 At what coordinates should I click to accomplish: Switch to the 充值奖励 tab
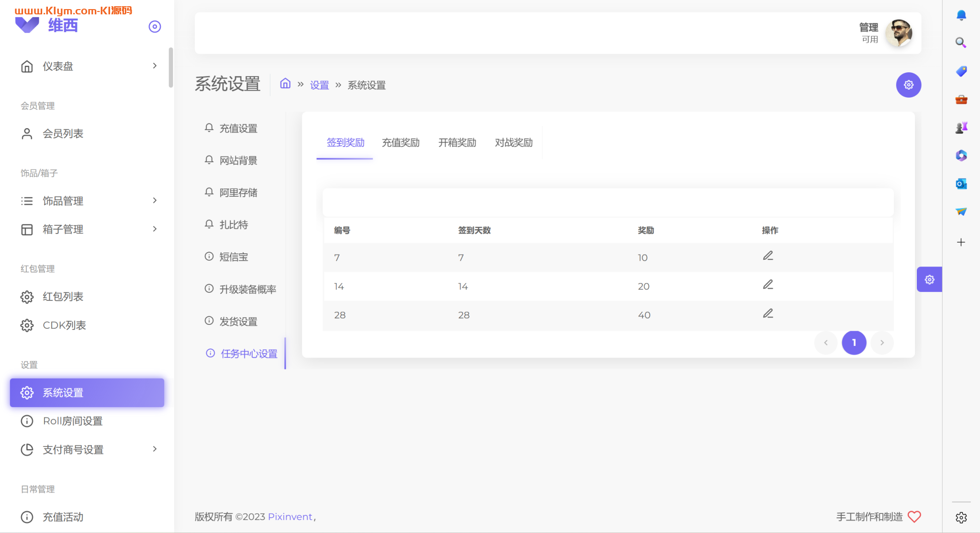pyautogui.click(x=401, y=143)
